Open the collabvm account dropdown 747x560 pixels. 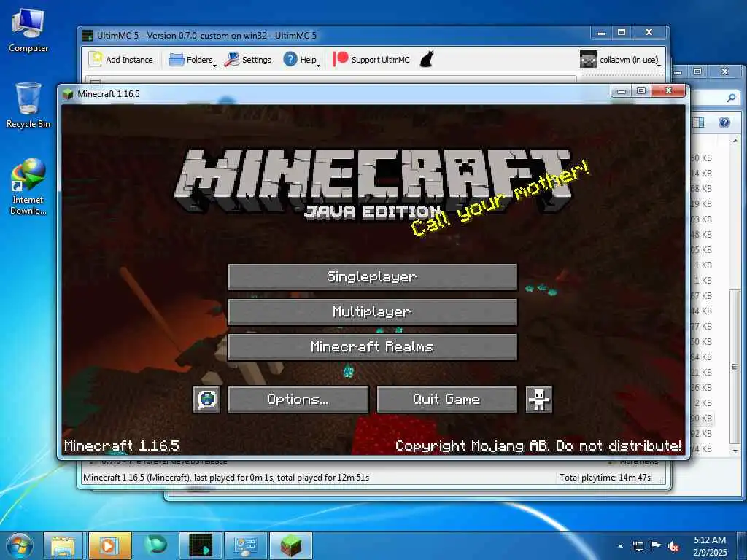click(x=621, y=60)
